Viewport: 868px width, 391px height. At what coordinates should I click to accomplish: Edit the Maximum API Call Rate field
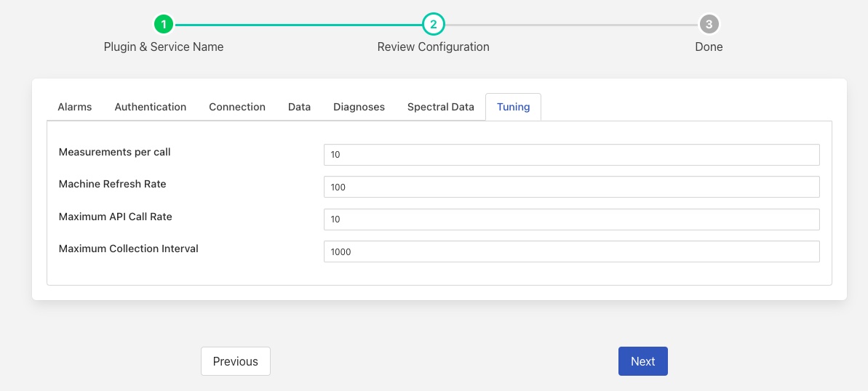coord(571,219)
